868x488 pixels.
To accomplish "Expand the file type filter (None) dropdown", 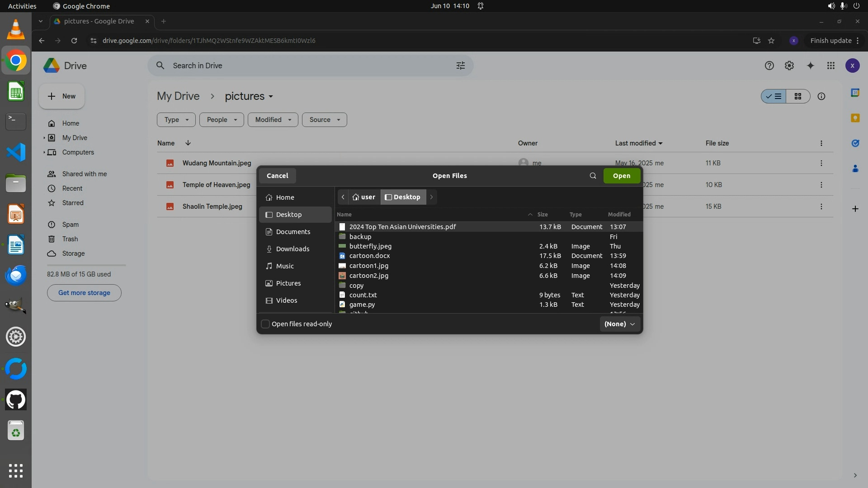I will [x=619, y=324].
